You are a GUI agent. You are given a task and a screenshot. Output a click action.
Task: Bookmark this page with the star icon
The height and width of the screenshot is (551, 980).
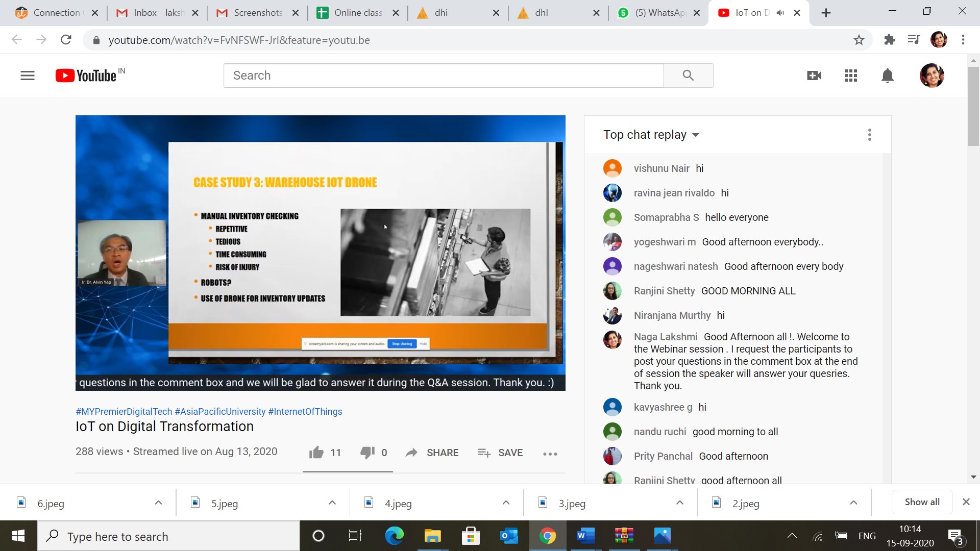(x=859, y=40)
